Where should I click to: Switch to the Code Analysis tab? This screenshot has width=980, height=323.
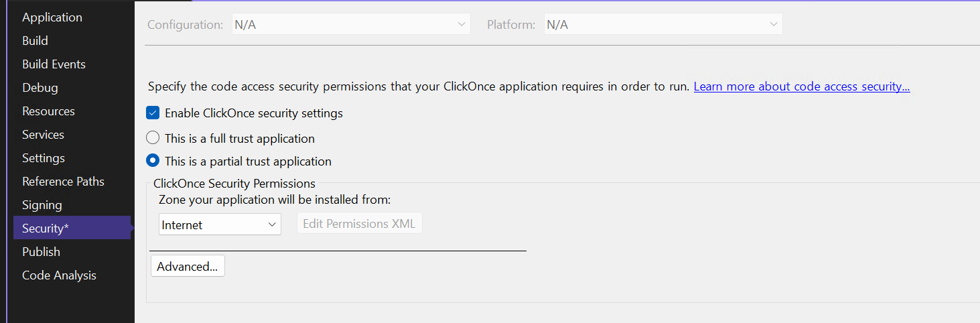coord(59,275)
